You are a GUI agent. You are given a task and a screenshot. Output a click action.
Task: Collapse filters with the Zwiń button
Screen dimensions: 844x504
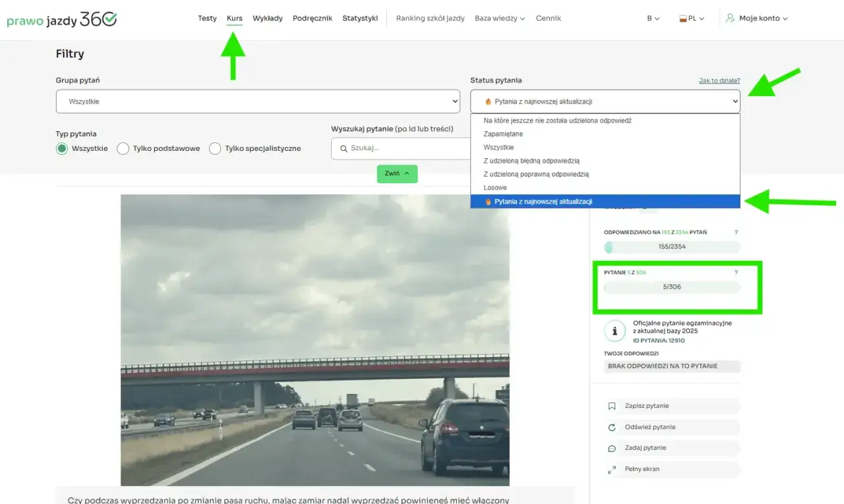[396, 173]
